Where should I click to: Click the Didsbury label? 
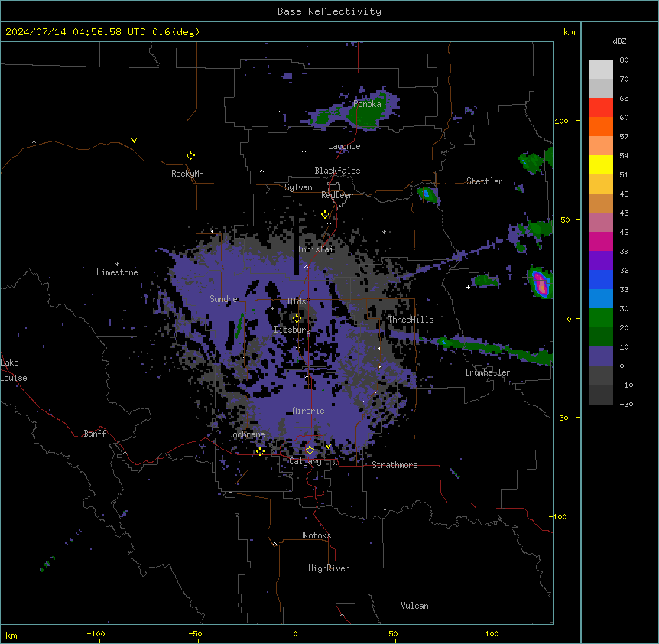click(293, 330)
